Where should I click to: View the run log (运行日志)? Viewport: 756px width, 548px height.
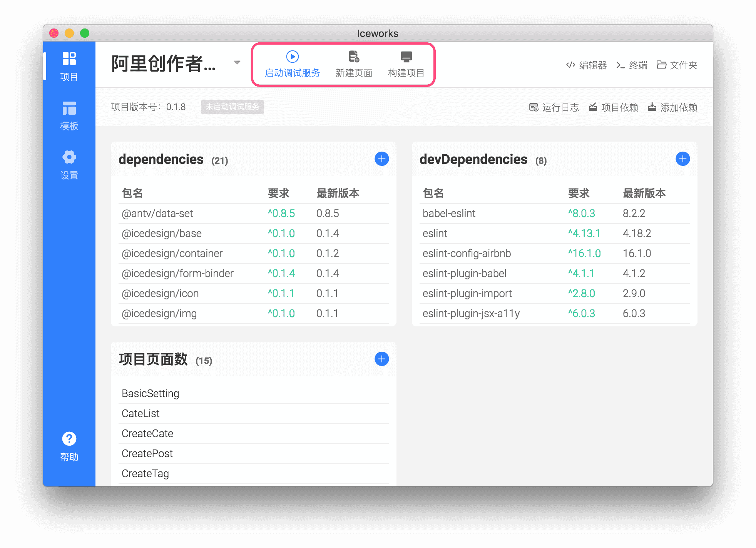[x=554, y=107]
